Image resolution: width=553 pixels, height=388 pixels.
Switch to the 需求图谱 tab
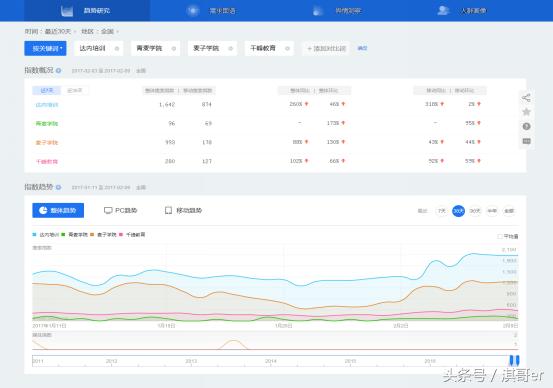[x=212, y=11]
